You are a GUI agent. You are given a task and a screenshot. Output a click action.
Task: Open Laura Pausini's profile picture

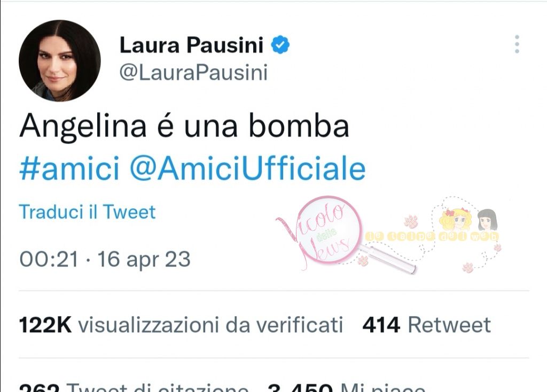point(60,61)
